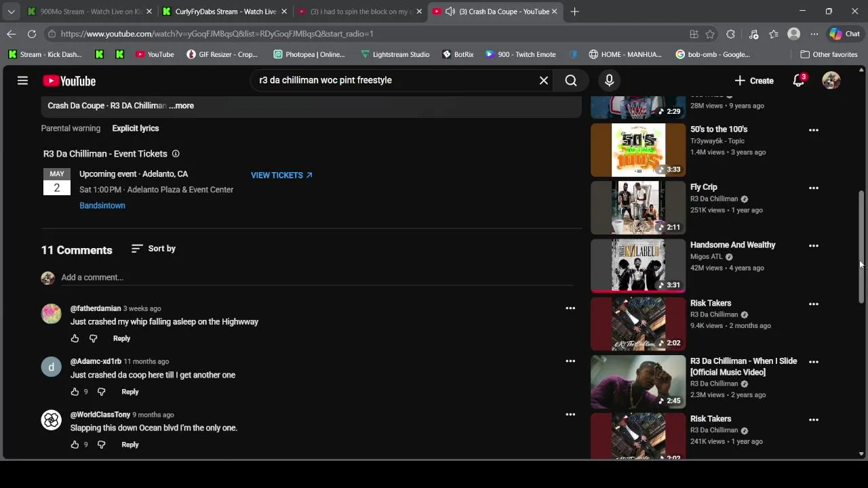Open the Fly Crip video thumbnail
Viewport: 868px width, 488px height.
[638, 207]
